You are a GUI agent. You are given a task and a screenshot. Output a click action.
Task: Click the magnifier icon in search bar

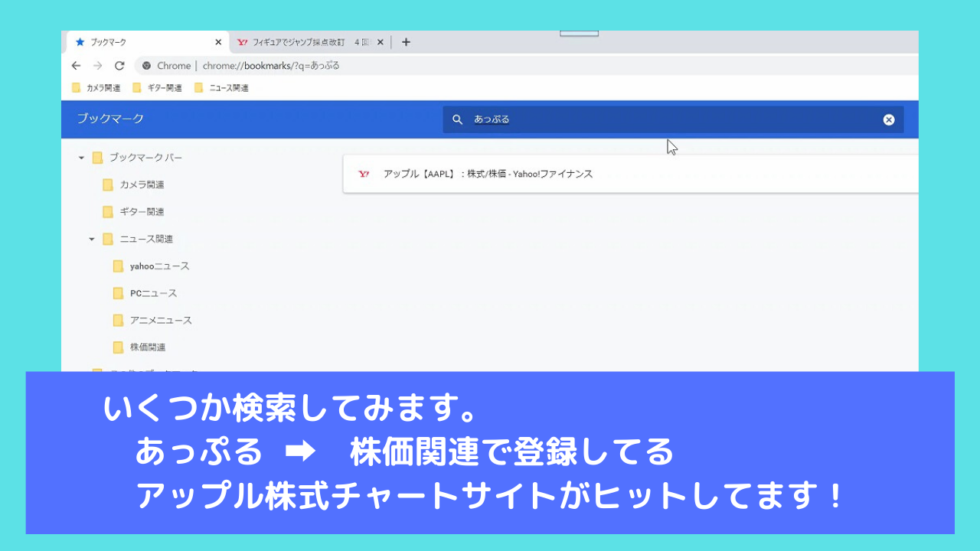(457, 119)
